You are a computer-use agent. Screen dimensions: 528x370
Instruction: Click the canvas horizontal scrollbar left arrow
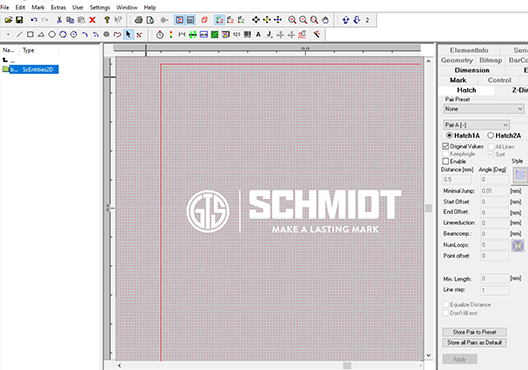pyautogui.click(x=120, y=365)
